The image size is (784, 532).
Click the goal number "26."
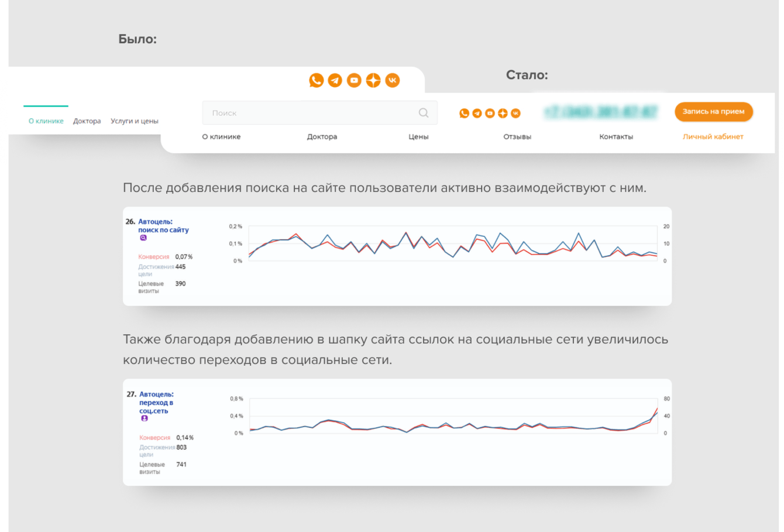[130, 222]
